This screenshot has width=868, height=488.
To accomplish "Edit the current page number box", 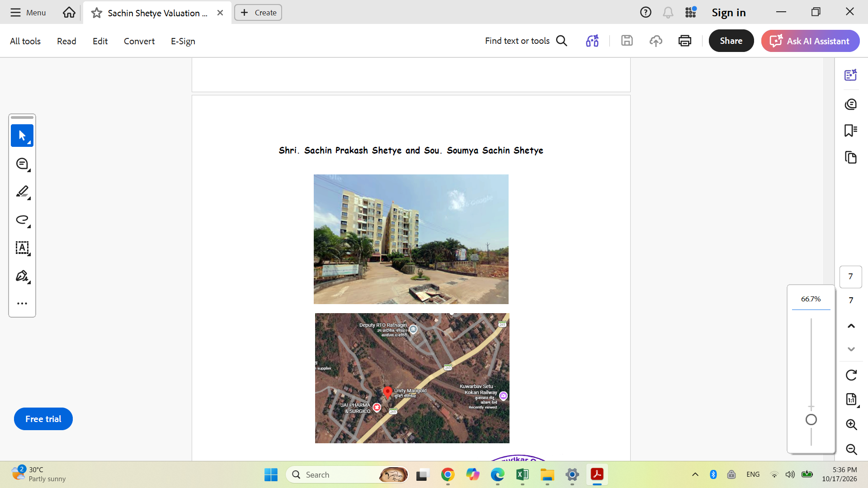I will pyautogui.click(x=851, y=277).
